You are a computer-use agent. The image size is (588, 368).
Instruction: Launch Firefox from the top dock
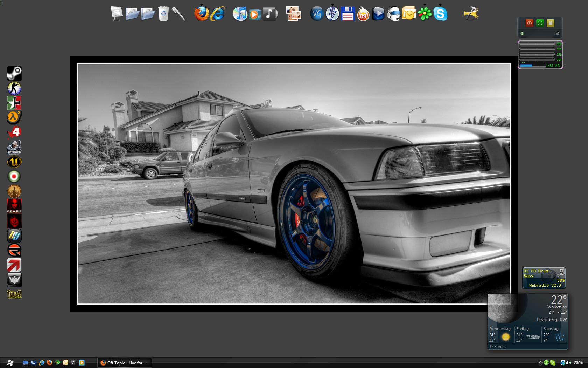click(202, 14)
